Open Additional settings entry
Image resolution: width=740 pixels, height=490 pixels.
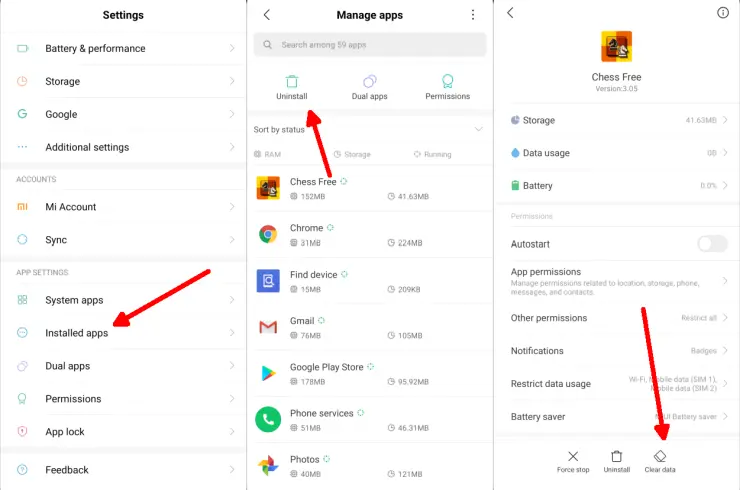[x=124, y=147]
